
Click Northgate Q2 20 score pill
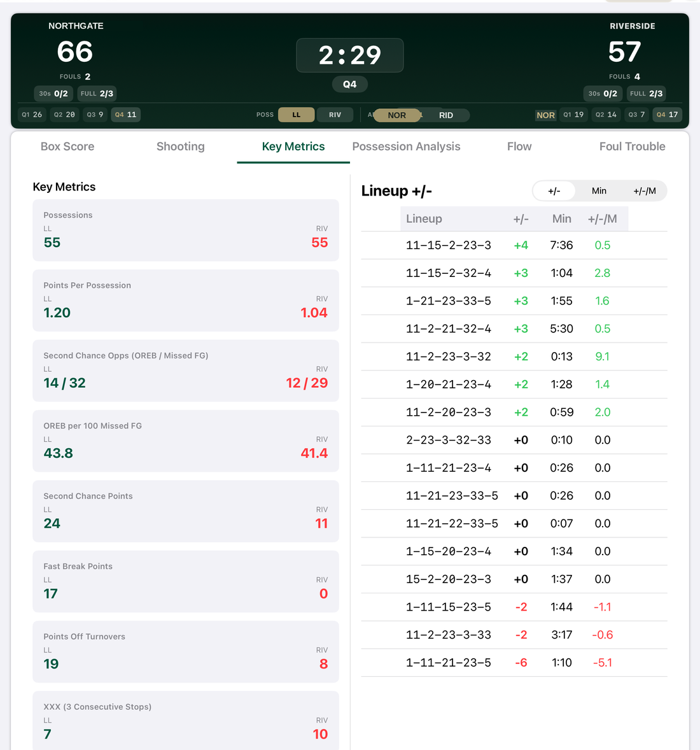pyautogui.click(x=64, y=115)
